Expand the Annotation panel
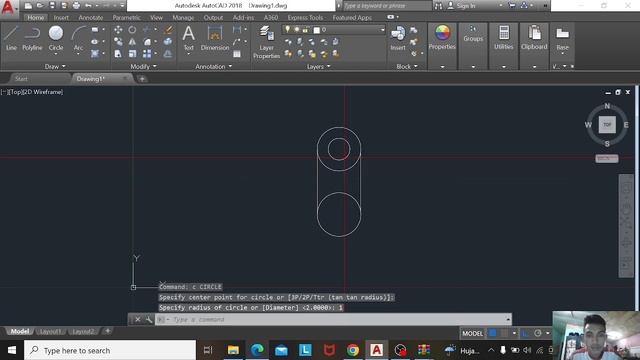Image resolution: width=640 pixels, height=360 pixels. point(213,67)
